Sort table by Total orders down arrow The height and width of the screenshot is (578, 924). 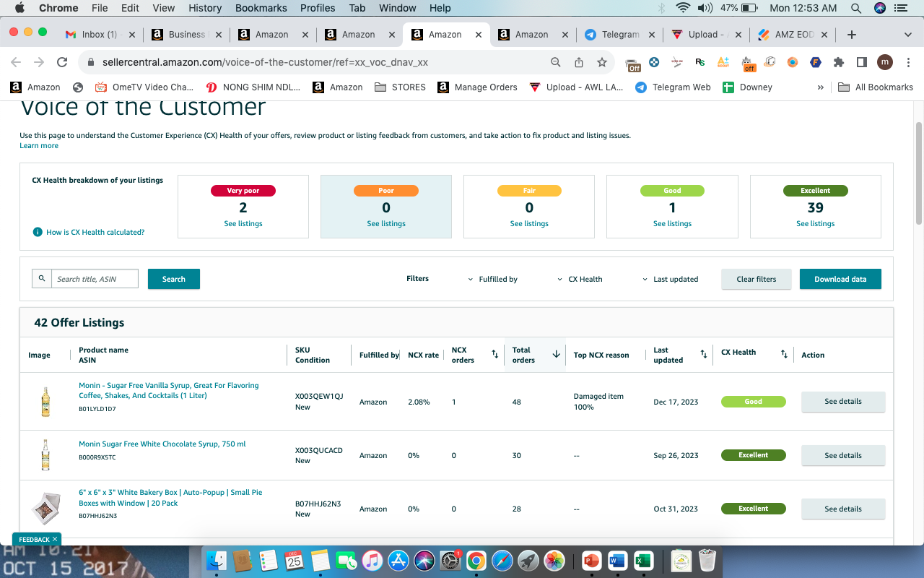tap(557, 354)
